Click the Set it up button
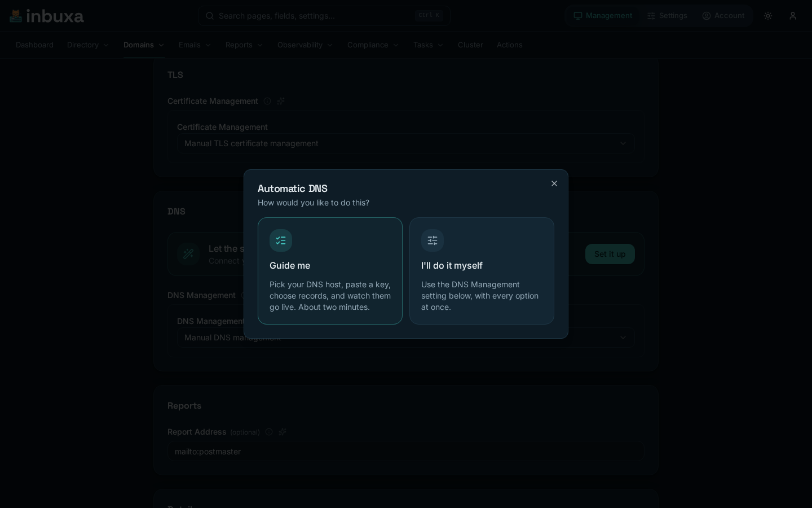 [x=610, y=254]
